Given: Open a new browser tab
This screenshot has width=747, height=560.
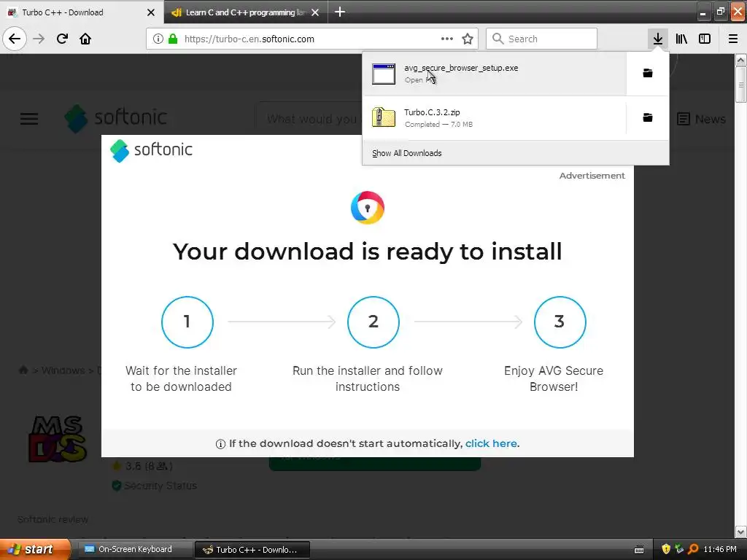Looking at the screenshot, I should (340, 12).
